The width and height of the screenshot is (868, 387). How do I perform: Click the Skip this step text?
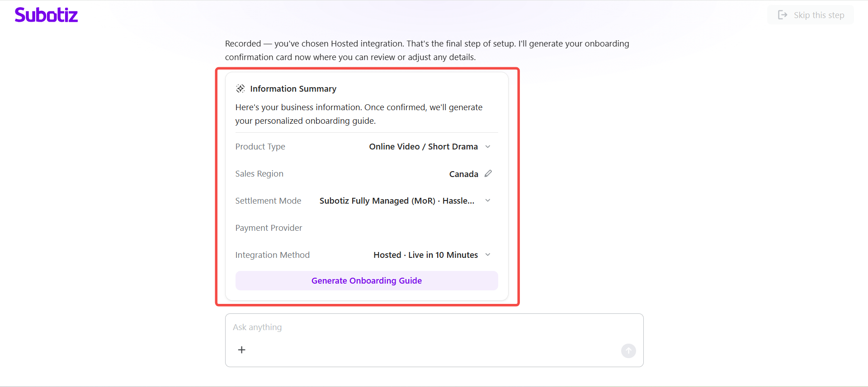click(x=819, y=15)
